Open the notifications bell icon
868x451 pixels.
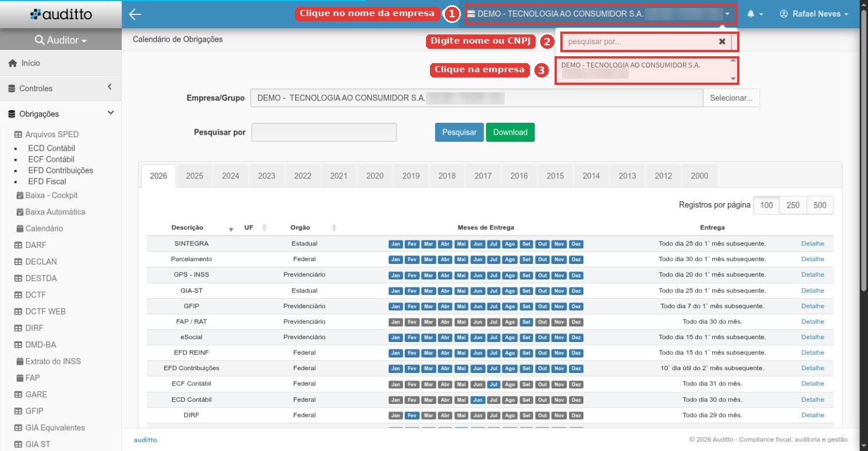[751, 14]
